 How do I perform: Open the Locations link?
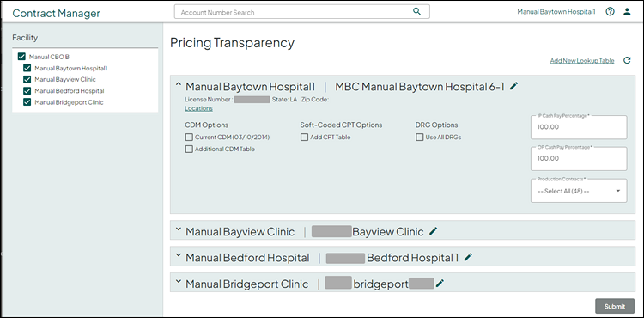[199, 108]
